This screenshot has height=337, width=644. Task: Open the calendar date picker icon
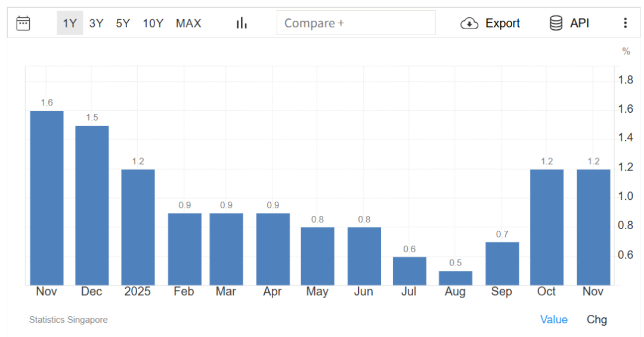[23, 23]
